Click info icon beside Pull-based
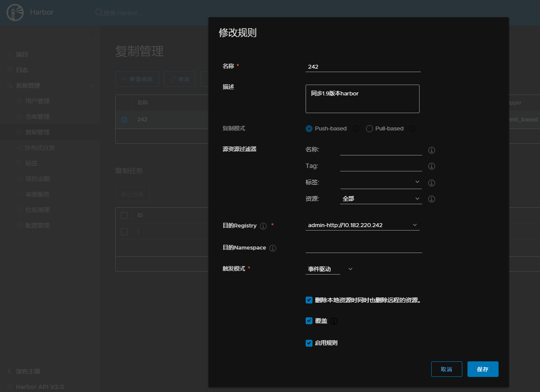This screenshot has height=392, width=540. click(412, 129)
